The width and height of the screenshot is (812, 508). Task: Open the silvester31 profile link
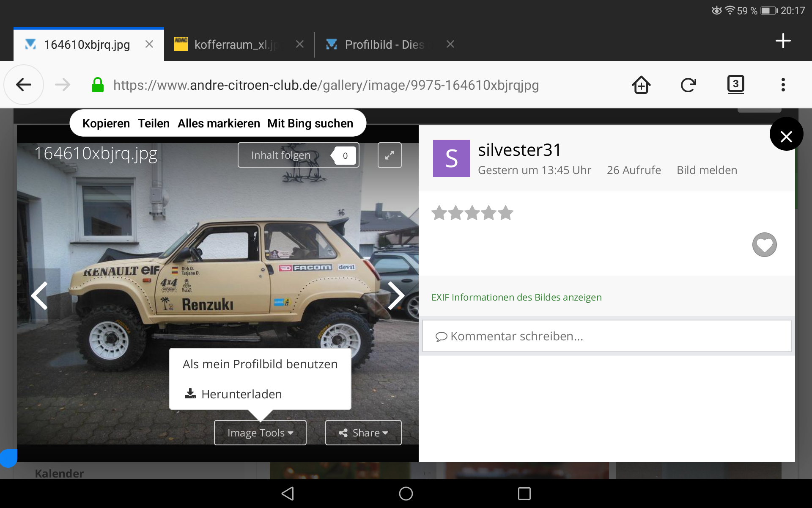[x=519, y=150]
